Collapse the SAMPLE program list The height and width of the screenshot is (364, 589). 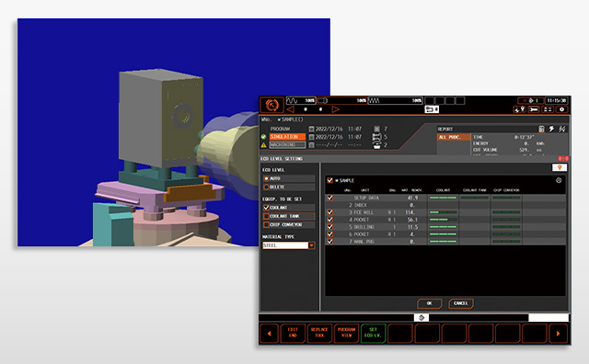coord(559,180)
